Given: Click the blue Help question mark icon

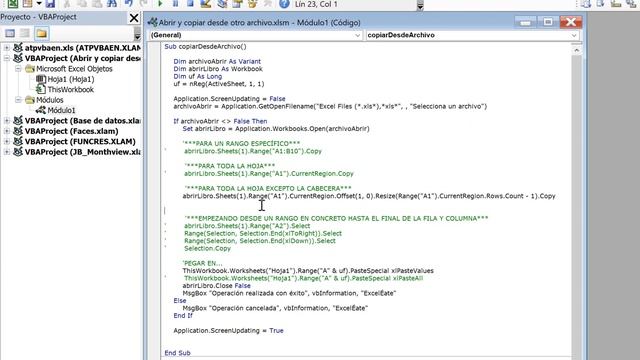Looking at the screenshot, I should [284, 4].
